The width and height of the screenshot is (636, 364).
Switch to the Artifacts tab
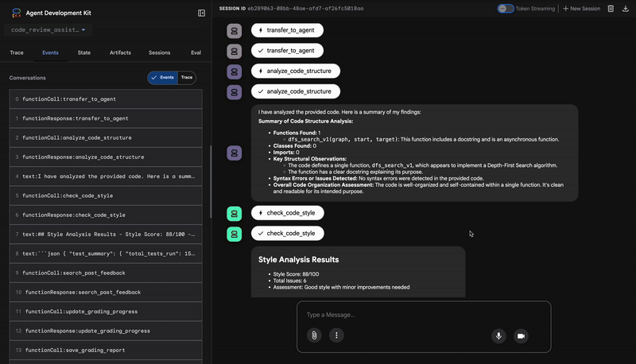120,52
